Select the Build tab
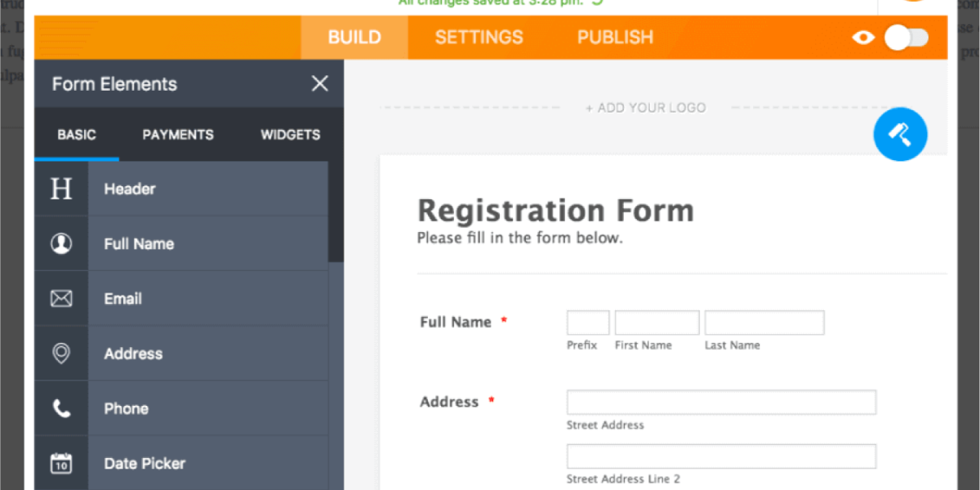Viewport: 980px width, 490px height. pos(354,38)
